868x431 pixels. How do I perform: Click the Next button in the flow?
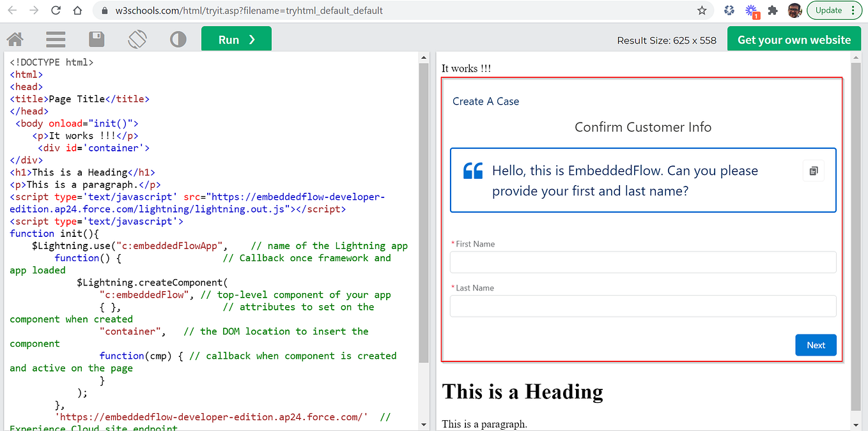[x=816, y=345]
